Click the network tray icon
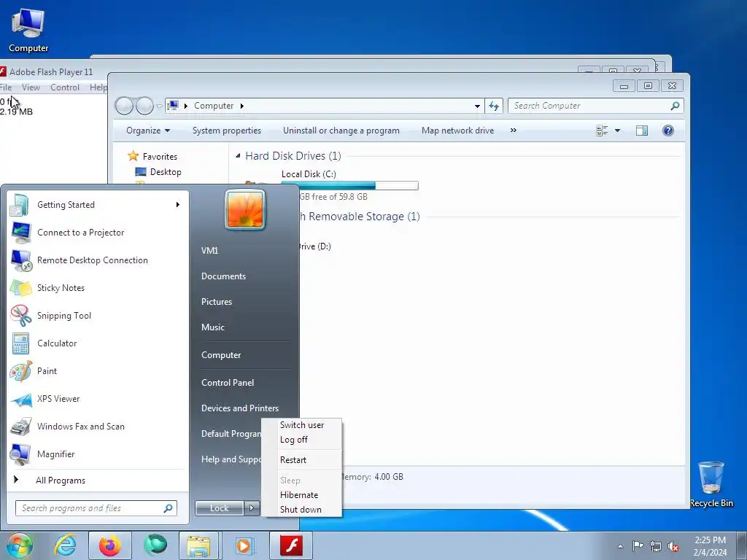The image size is (747, 560). [656, 546]
